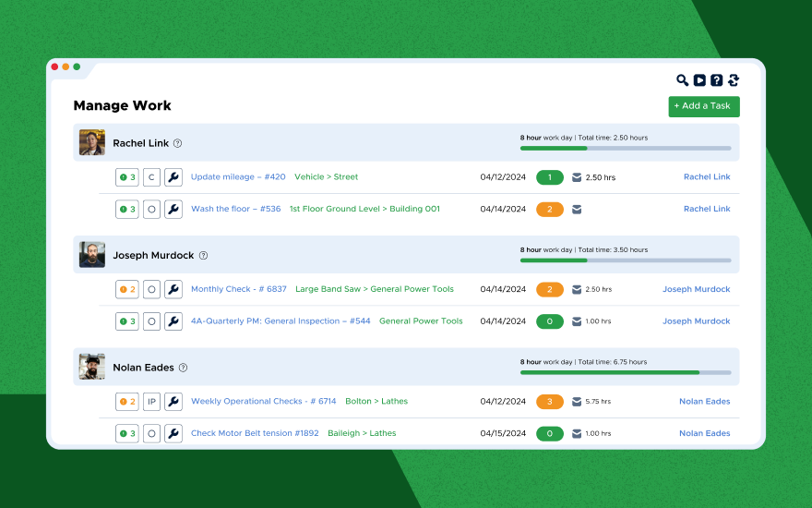This screenshot has width=812, height=508.
Task: Toggle status box for Wash the floor task
Action: [x=152, y=210]
